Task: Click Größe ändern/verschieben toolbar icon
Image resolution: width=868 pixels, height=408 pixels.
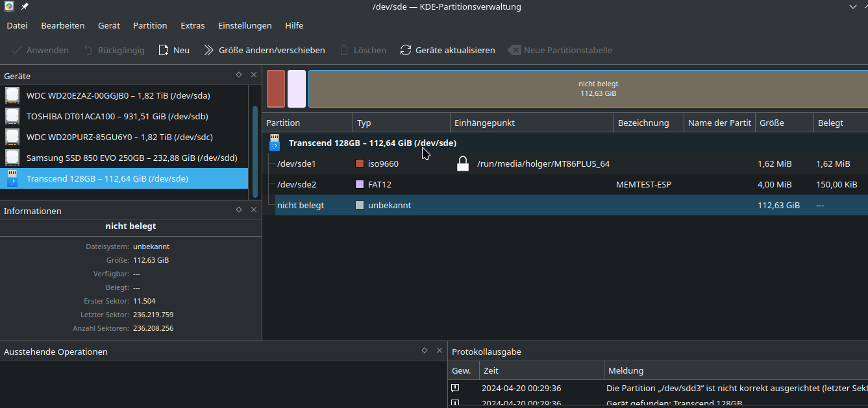Action: point(208,50)
